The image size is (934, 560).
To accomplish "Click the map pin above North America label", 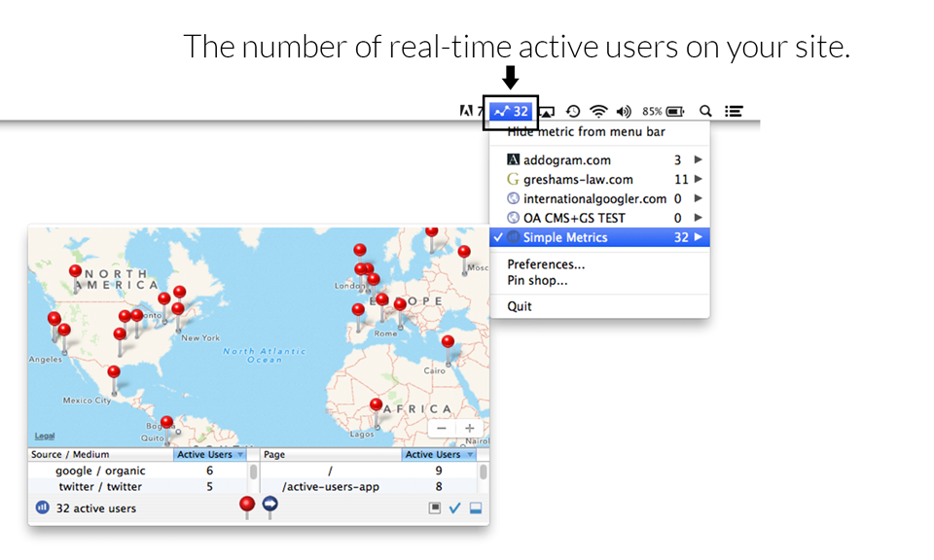I will pos(76,271).
